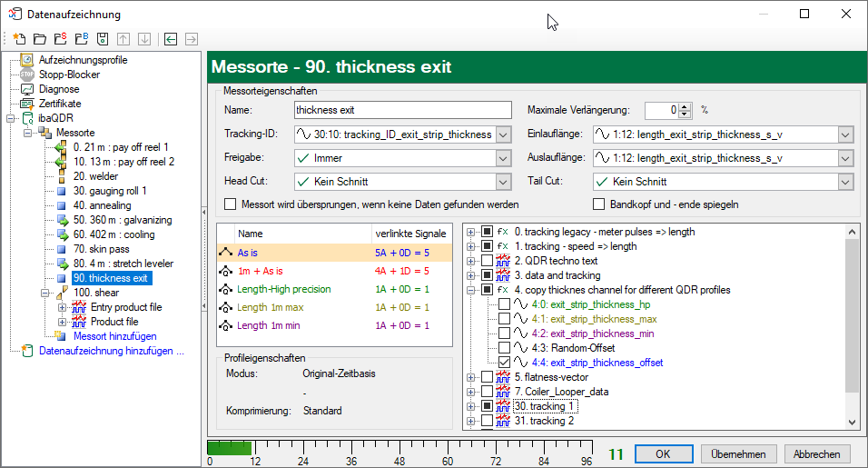Screen dimensions: 868x468
Task: Click the green signal usage progress bar
Action: (229, 448)
